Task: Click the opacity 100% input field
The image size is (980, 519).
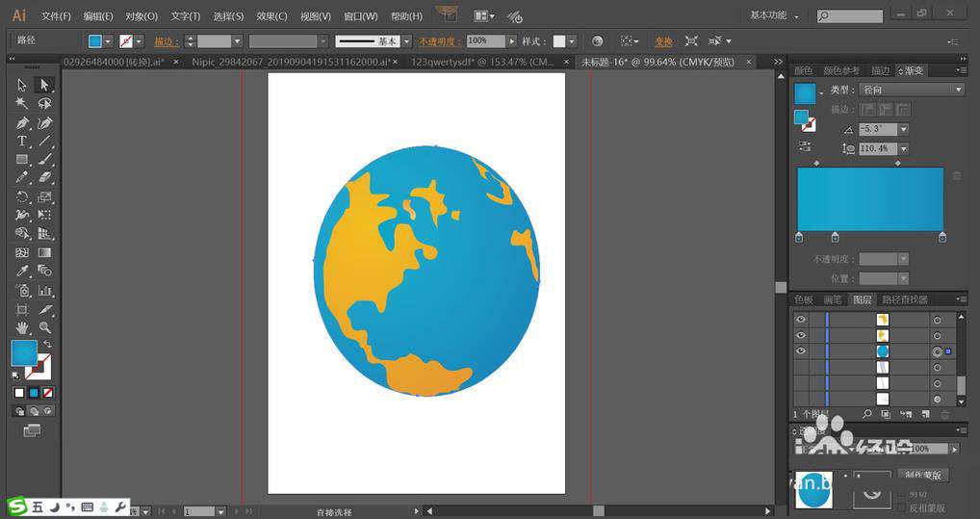Action: pos(485,41)
